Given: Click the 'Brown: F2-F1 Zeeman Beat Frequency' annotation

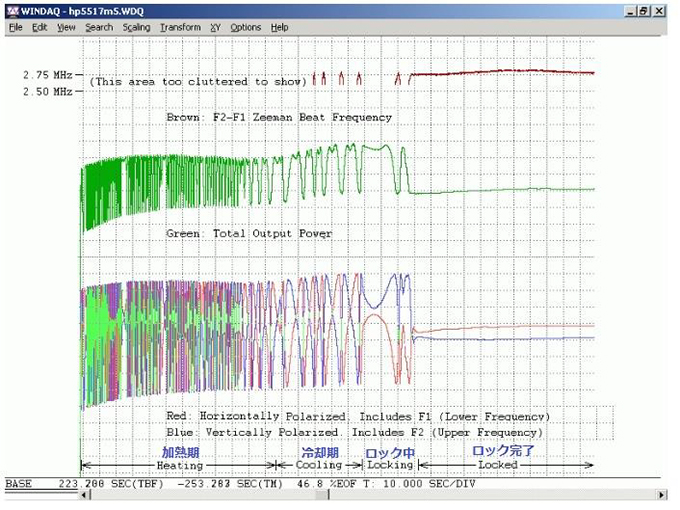Looking at the screenshot, I should (279, 117).
